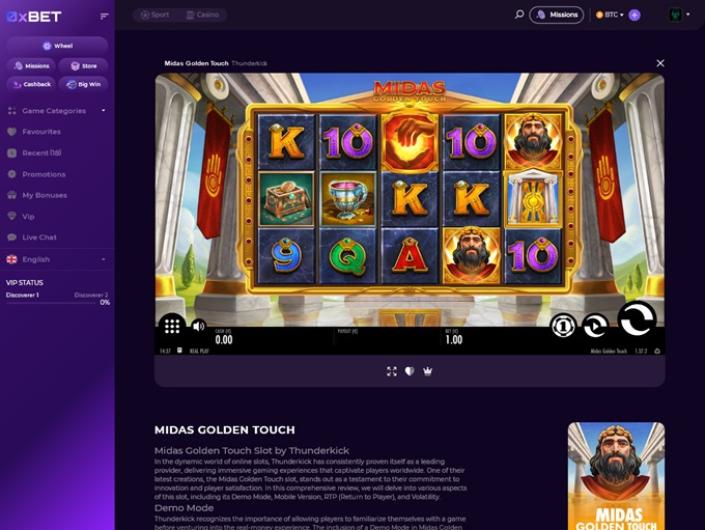Expand the Game Categories section
Image resolution: width=705 pixels, height=530 pixels.
click(57, 111)
